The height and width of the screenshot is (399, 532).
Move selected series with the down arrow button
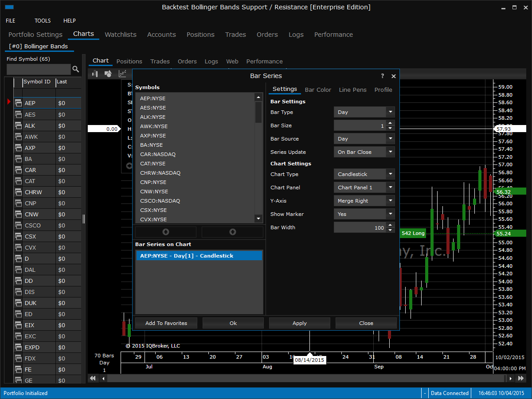coord(232,232)
